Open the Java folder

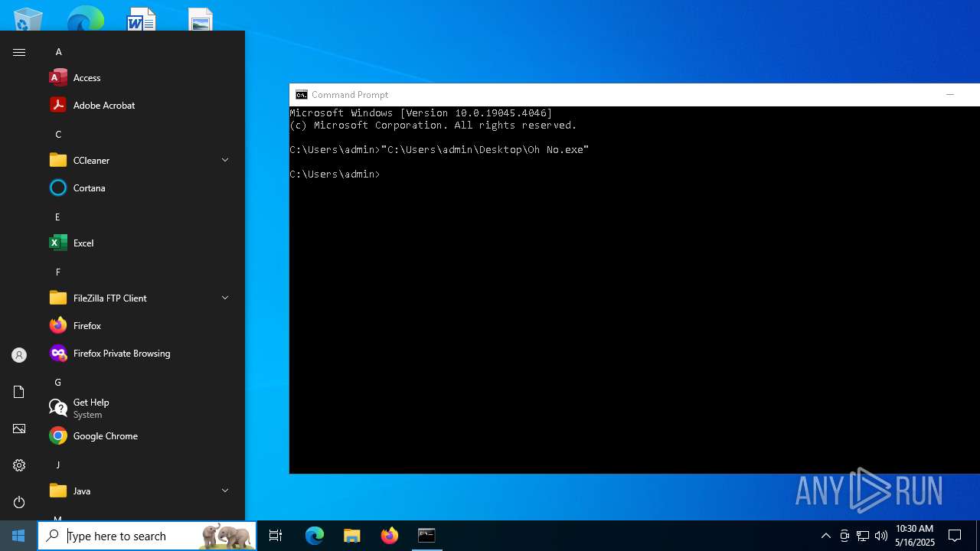coord(138,491)
